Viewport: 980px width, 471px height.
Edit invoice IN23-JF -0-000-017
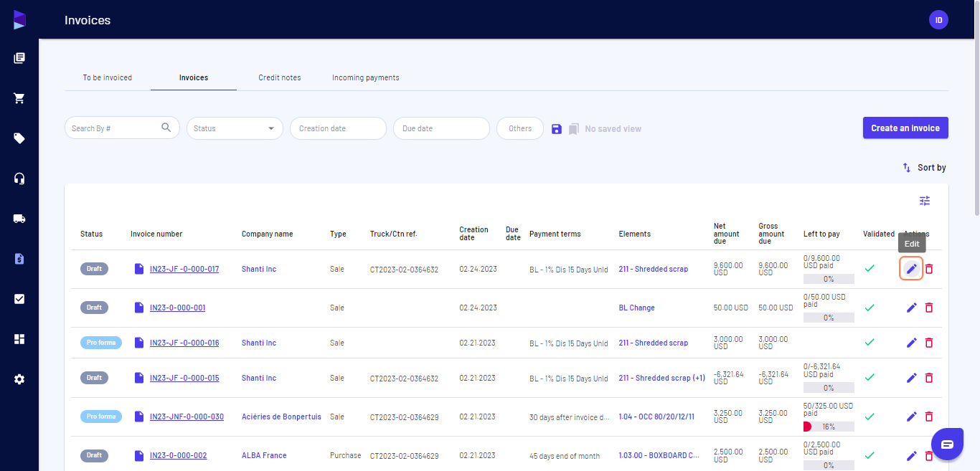click(x=911, y=269)
